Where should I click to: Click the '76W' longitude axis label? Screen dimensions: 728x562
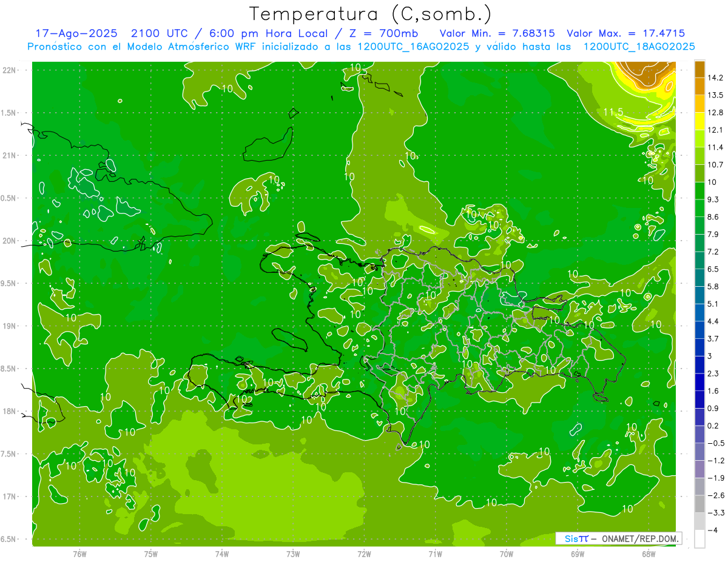(x=79, y=554)
